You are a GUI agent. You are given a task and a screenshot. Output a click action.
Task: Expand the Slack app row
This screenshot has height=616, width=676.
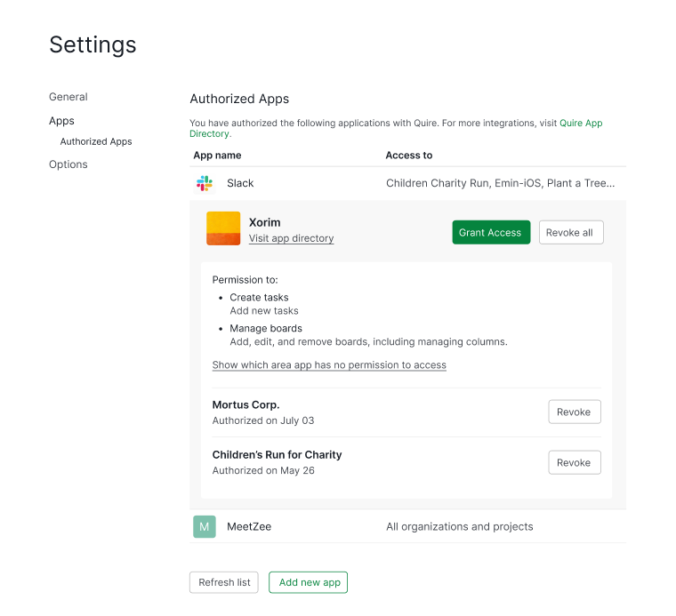point(408,183)
